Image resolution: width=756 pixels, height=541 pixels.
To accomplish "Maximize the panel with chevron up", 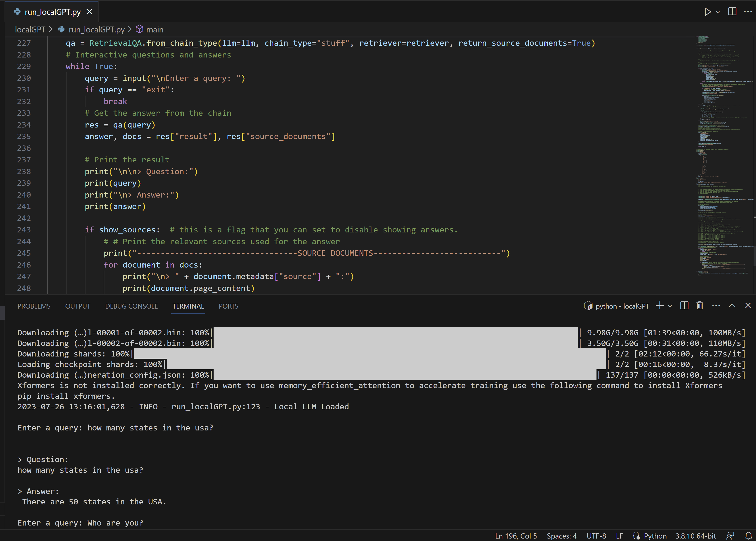I will (732, 305).
